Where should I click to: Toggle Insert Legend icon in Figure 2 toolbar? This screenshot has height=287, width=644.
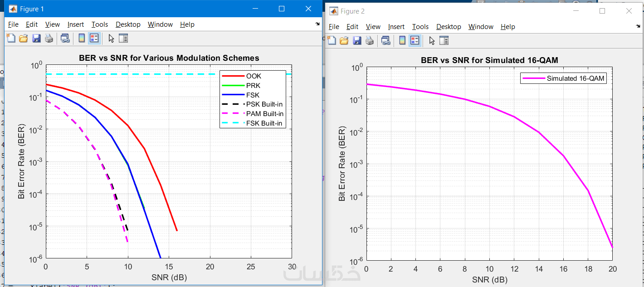415,41
